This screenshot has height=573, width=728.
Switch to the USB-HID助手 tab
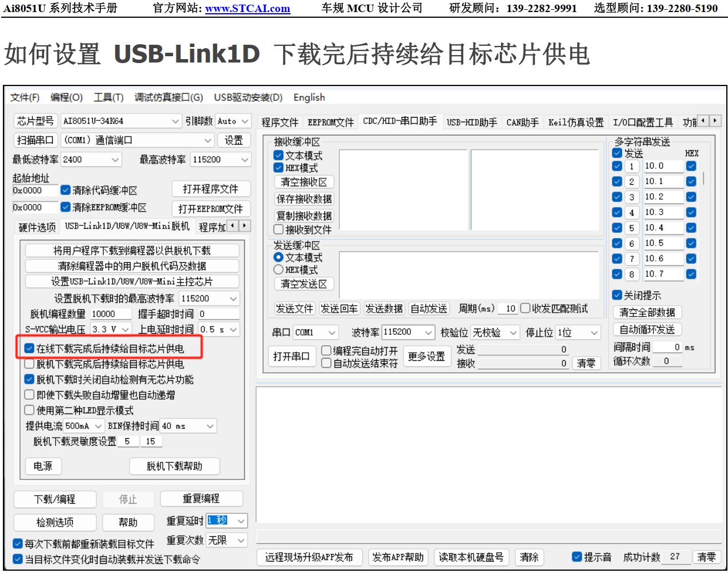tap(472, 122)
